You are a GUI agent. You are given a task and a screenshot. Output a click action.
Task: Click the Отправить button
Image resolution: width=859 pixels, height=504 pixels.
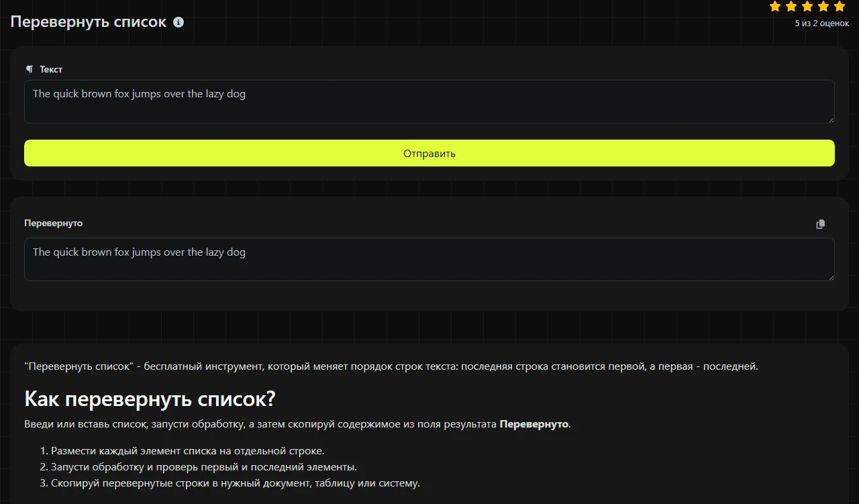coord(429,153)
